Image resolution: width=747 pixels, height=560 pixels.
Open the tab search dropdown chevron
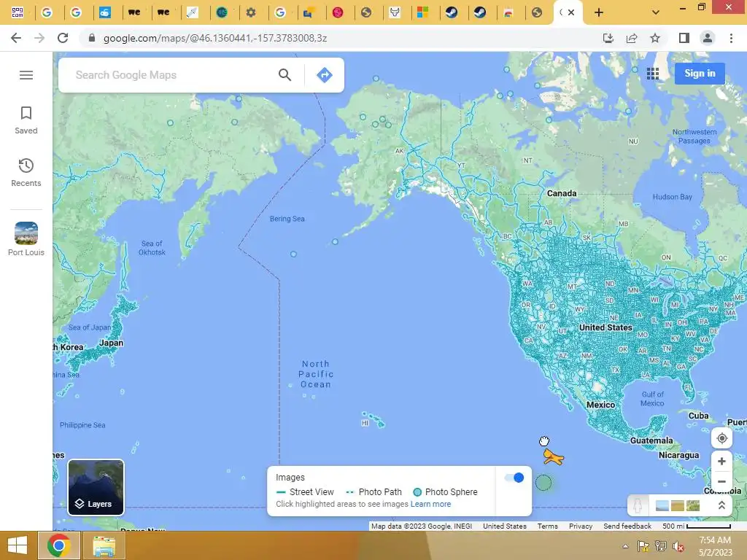point(656,12)
